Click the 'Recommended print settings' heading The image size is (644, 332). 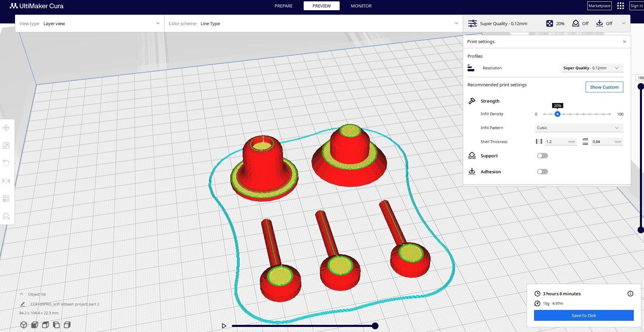[497, 85]
